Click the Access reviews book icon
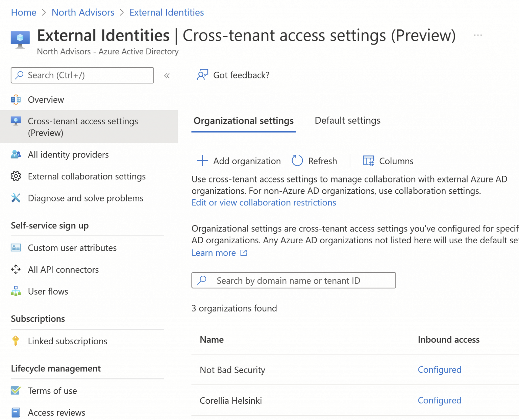519x420 pixels. click(x=16, y=413)
